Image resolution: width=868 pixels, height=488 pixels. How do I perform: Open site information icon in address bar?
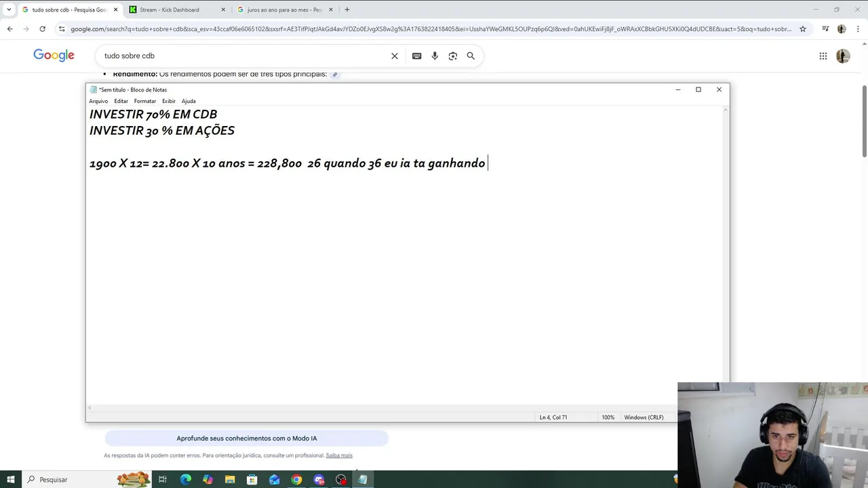pyautogui.click(x=62, y=28)
